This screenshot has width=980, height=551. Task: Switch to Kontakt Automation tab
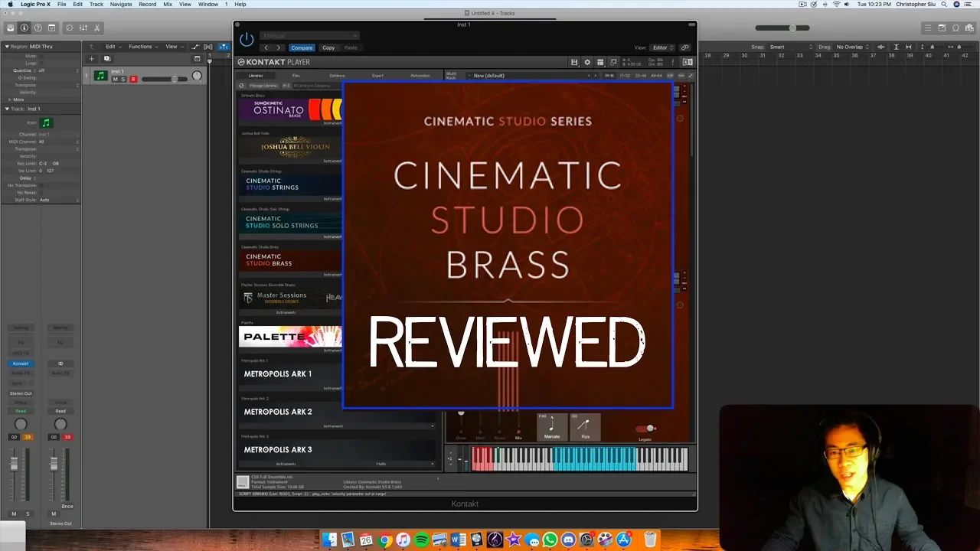[420, 75]
